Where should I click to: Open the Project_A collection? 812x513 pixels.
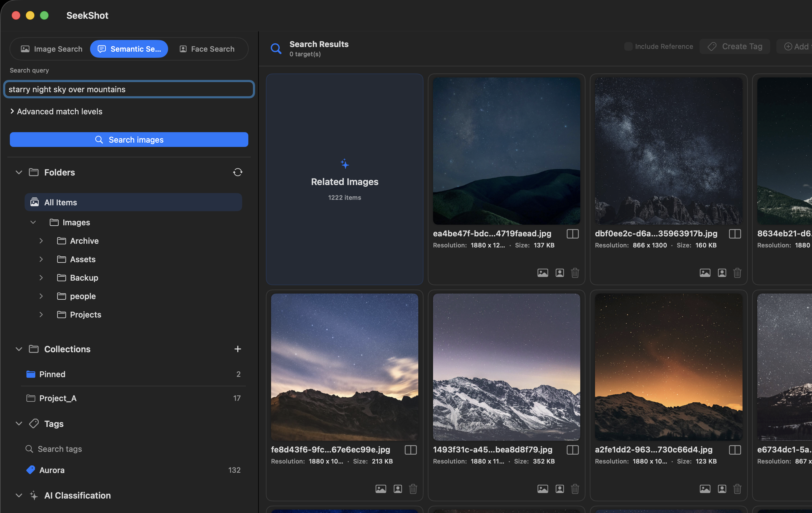click(133, 398)
